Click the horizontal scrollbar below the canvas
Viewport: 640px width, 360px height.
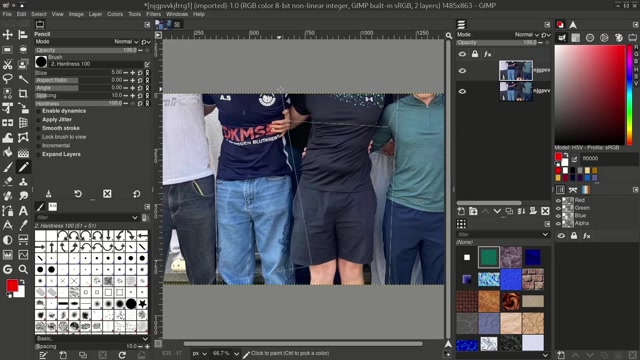(x=303, y=344)
